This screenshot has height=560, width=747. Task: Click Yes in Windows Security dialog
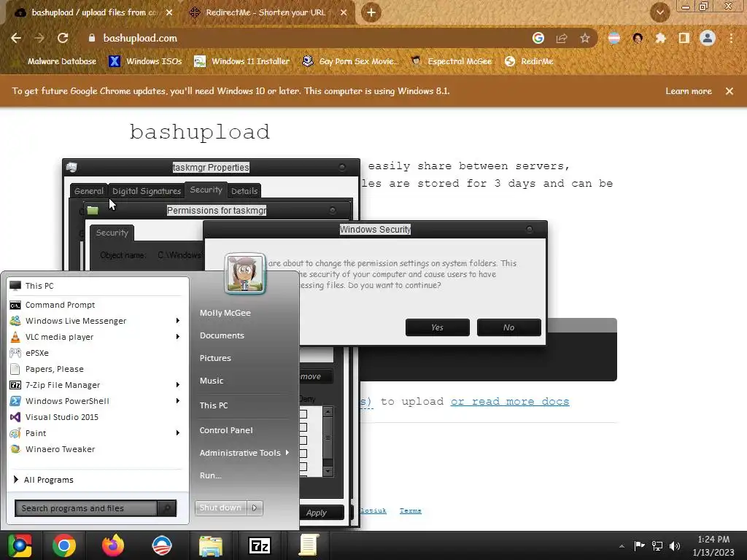[x=438, y=327]
